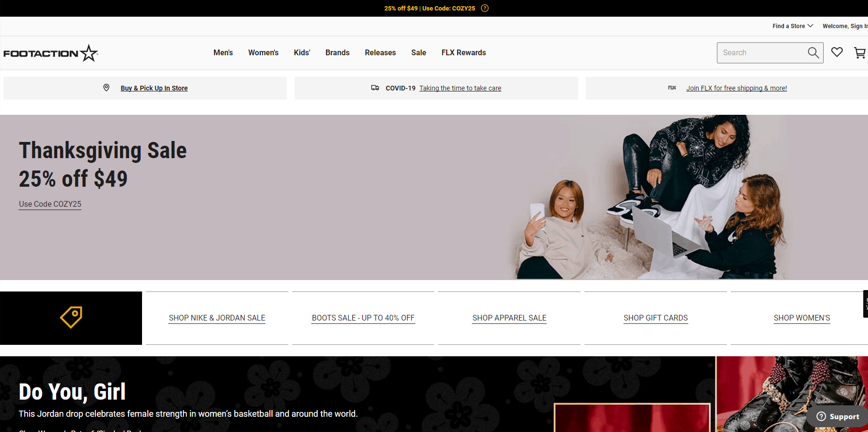Image resolution: width=868 pixels, height=432 pixels.
Task: Open Shop Nike & Jordan Sale link
Action: 217,318
